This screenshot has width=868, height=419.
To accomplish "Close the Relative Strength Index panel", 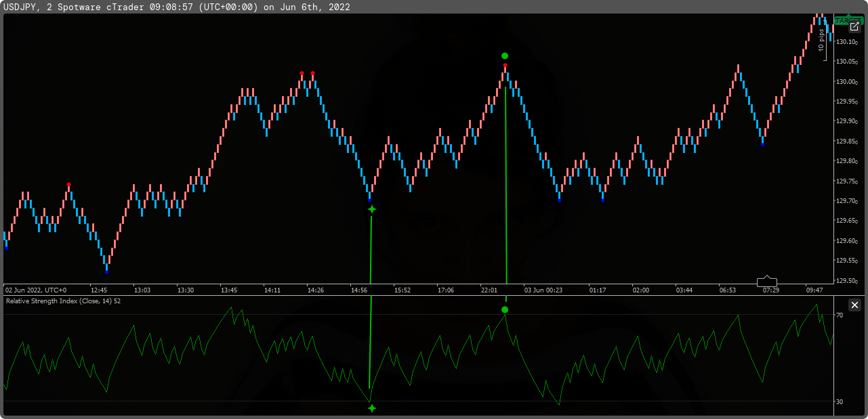I will [x=854, y=305].
